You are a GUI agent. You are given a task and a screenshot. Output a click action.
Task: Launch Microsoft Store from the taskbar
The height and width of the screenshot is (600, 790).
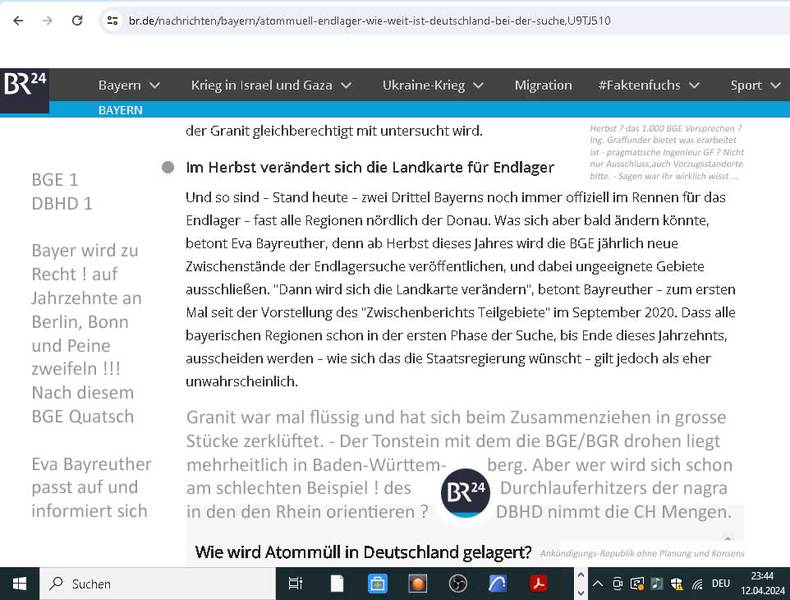click(378, 583)
